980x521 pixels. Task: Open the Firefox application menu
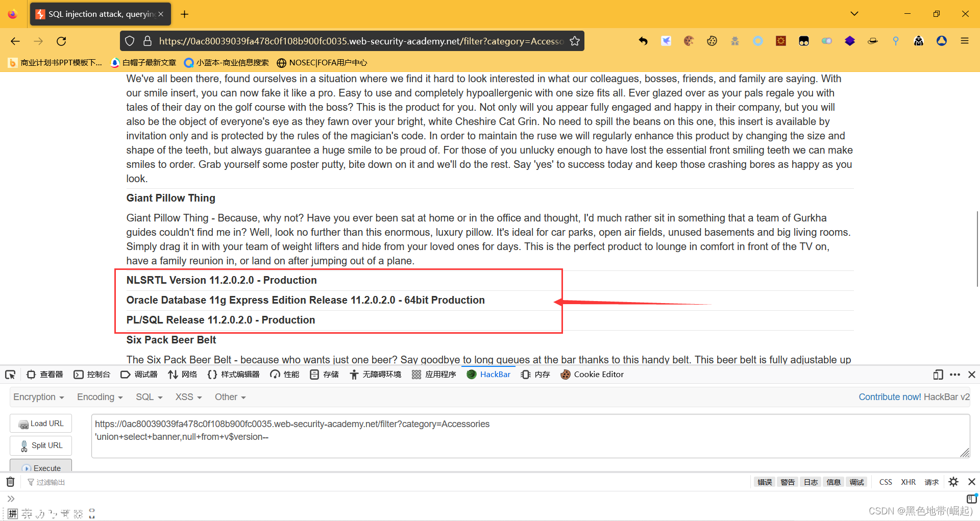pyautogui.click(x=965, y=41)
